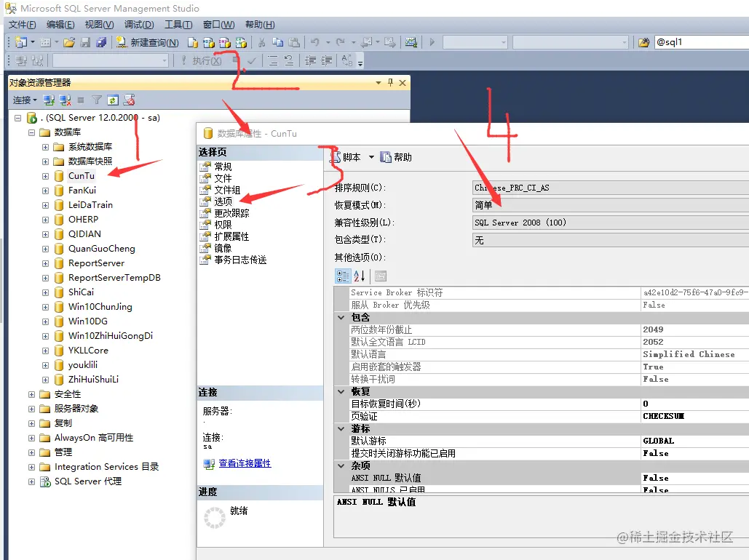Click the 新建查询(N) button
Viewport: 749px width, 560px height.
point(148,42)
